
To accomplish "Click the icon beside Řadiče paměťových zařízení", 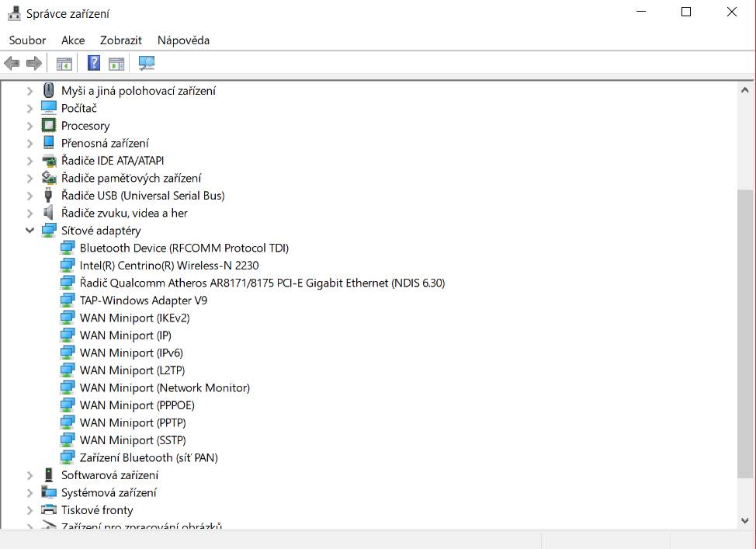I will (x=49, y=178).
